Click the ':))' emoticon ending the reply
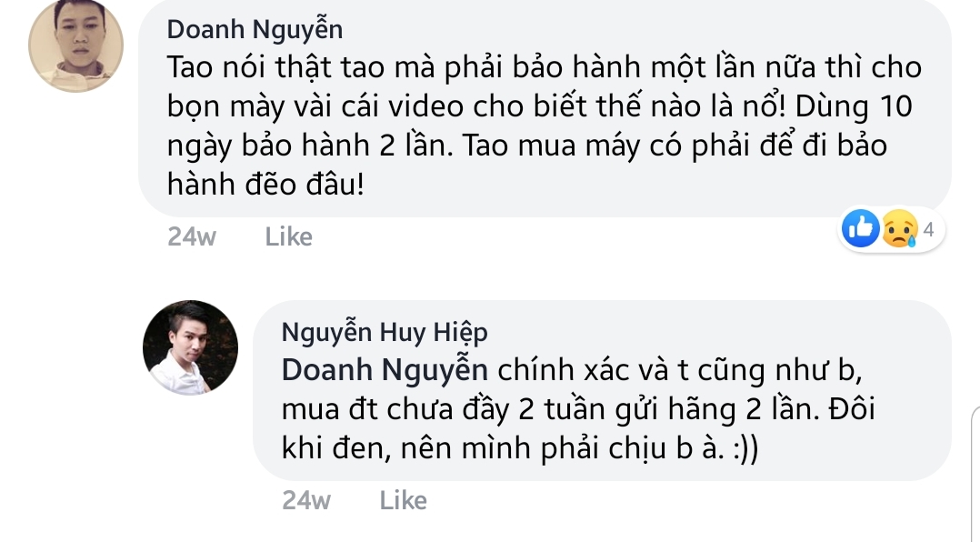980x542 pixels. tap(745, 449)
